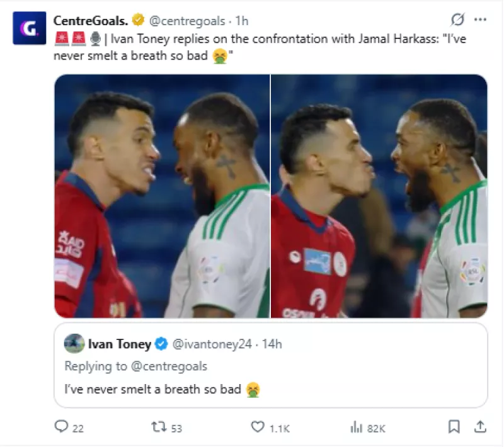The image size is (504, 447).
Task: Click the Grok explain-post icon
Action: point(458,20)
